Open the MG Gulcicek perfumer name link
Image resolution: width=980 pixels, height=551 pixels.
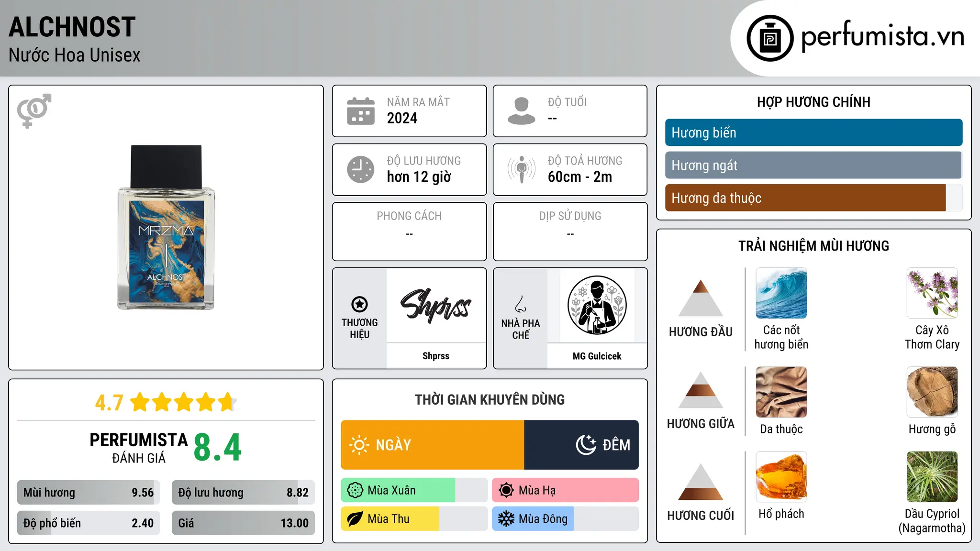(x=597, y=356)
